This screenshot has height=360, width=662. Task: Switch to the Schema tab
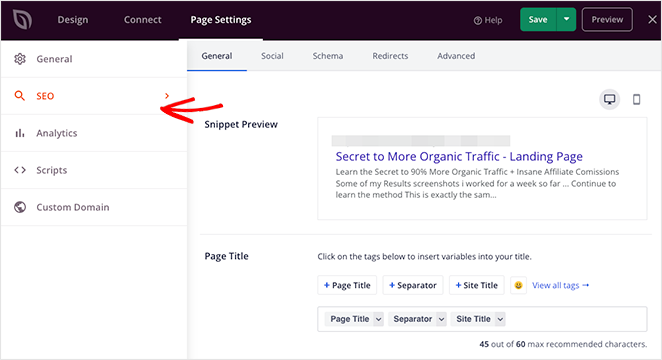[x=328, y=56]
